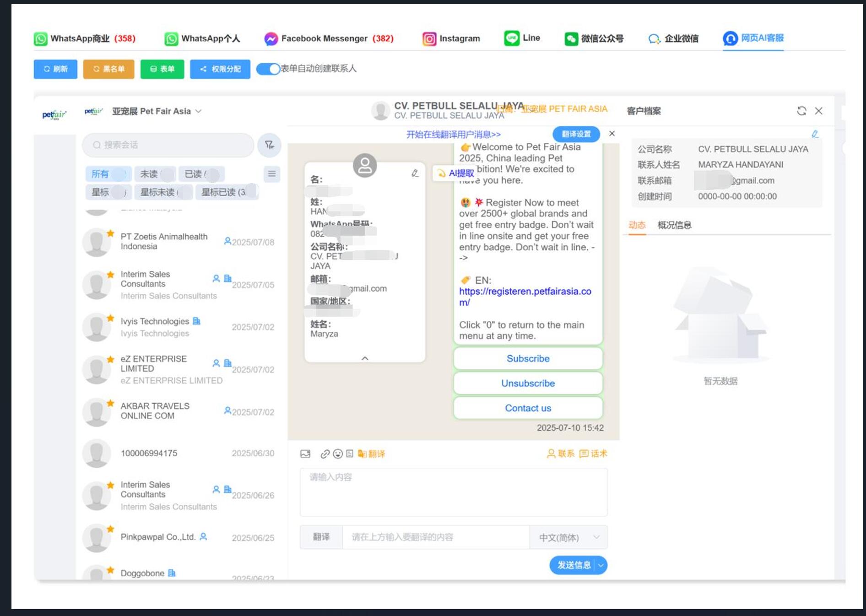The height and width of the screenshot is (616, 866).
Task: Open the 中文(简体) translation language dropdown
Action: tap(568, 537)
